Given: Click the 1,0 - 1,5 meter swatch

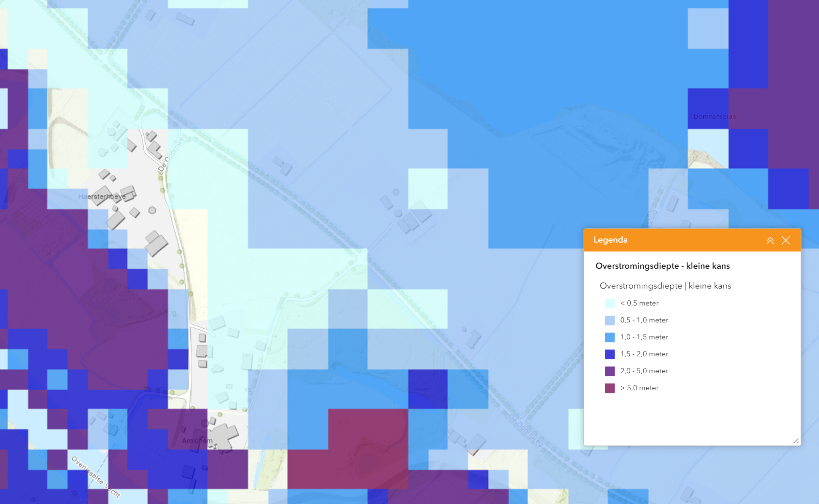Looking at the screenshot, I should [610, 337].
